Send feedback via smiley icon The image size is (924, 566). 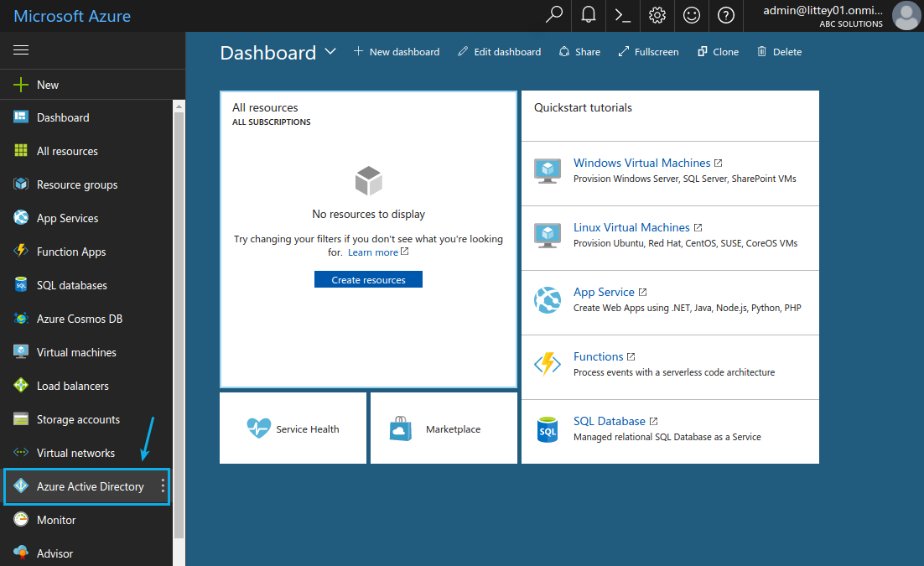point(691,15)
